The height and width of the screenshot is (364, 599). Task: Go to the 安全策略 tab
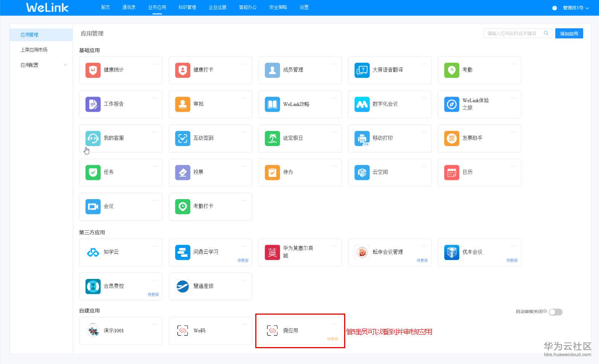tap(278, 8)
